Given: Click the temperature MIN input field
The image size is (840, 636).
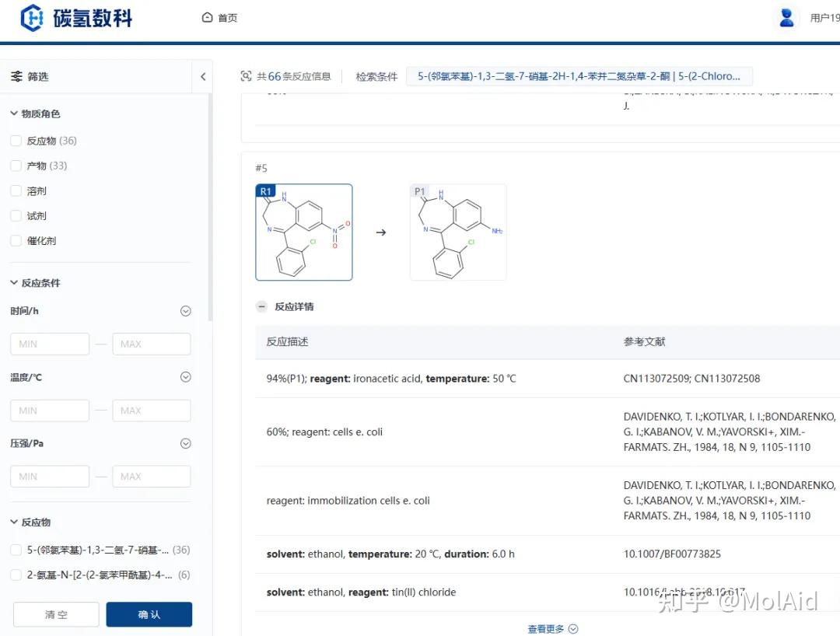Looking at the screenshot, I should tap(50, 411).
